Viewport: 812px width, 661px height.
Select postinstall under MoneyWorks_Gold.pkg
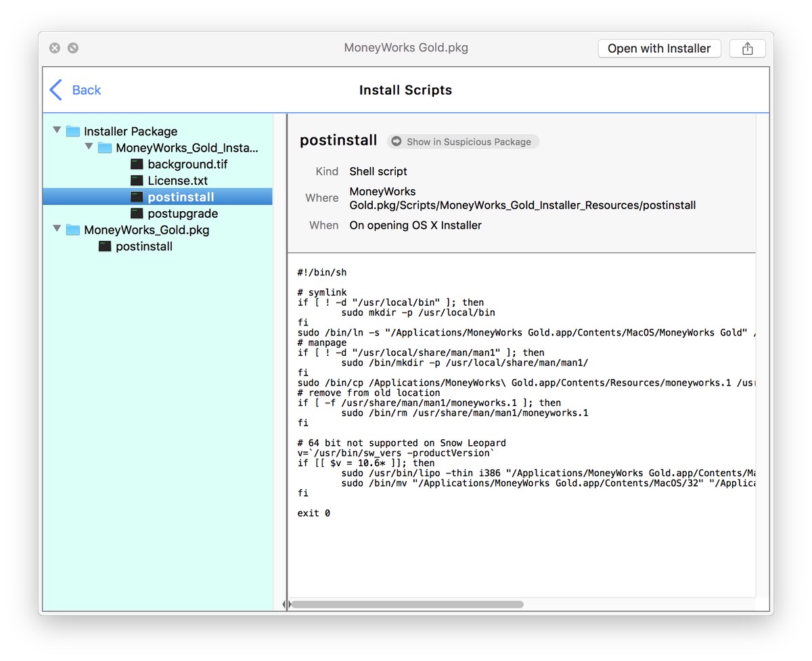coord(144,246)
